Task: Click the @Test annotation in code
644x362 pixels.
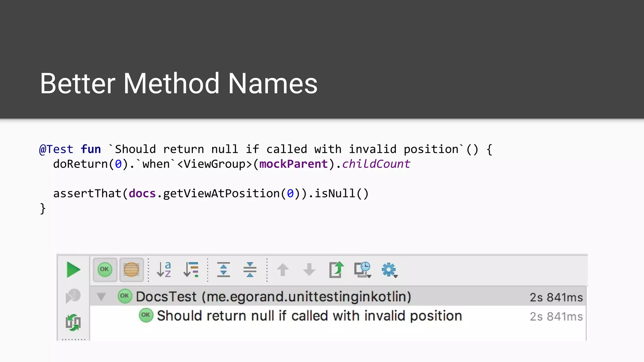Action: (56, 149)
